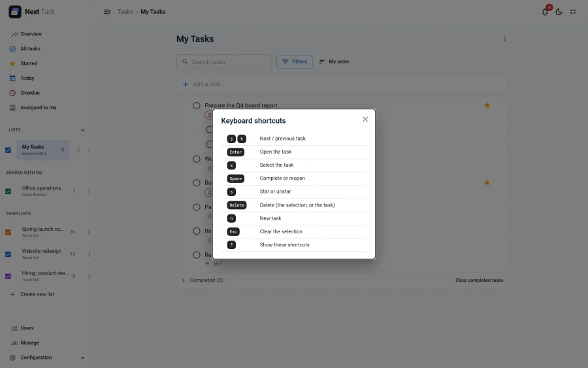The width and height of the screenshot is (588, 368).
Task: Open Office operations options menu
Action: (90, 192)
